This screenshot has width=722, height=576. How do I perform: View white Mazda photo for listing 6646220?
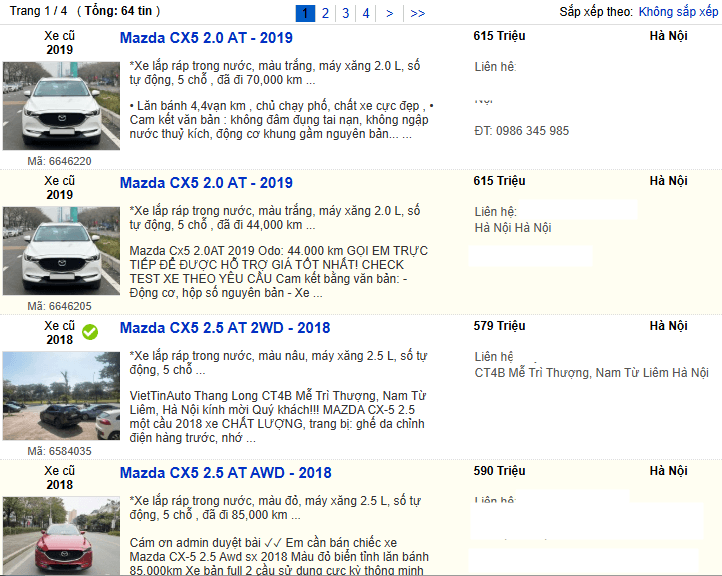click(x=61, y=106)
